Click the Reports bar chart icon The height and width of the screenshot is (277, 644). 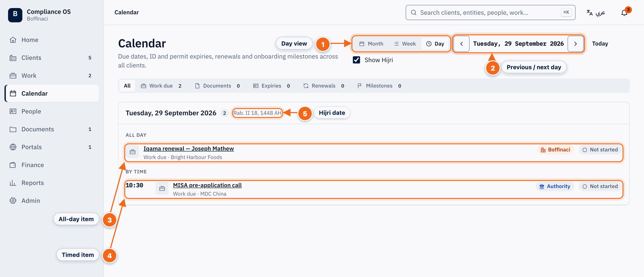[x=13, y=183]
